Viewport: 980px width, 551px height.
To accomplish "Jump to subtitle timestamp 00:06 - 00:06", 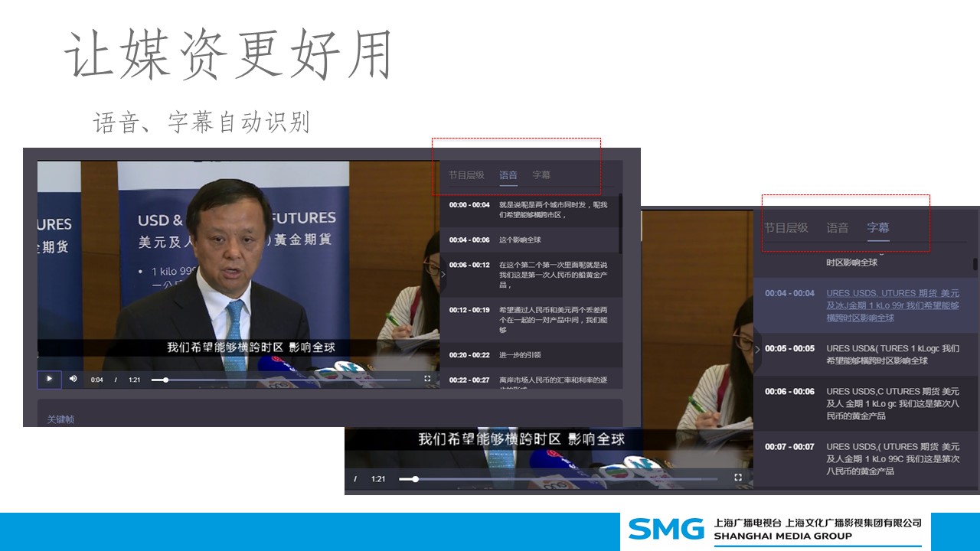I will [789, 391].
